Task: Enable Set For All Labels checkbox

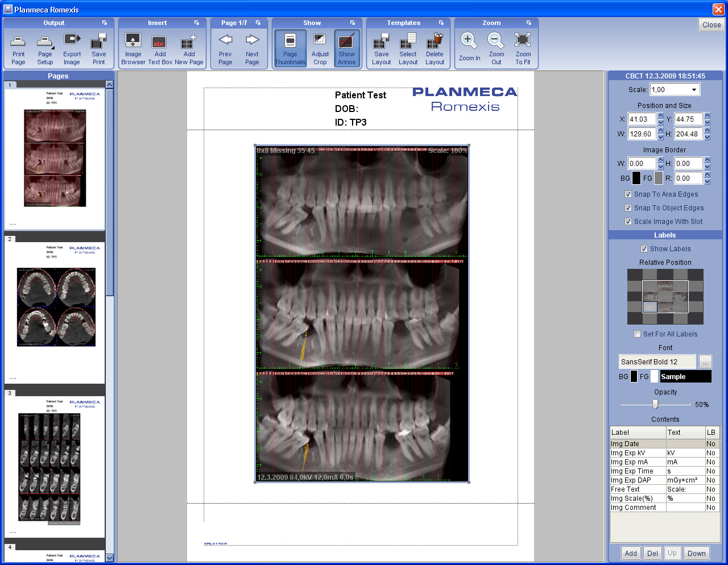Action: [637, 334]
